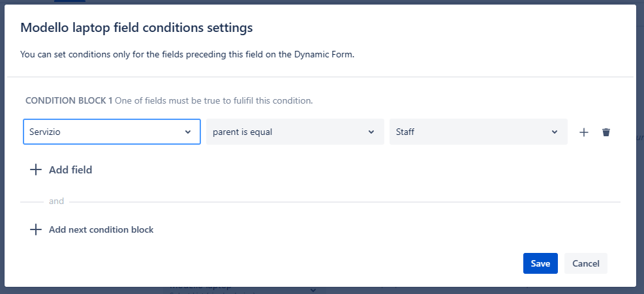Click the 'and' separator between condition blocks
Screen dimensions: 644x294
coord(57,201)
